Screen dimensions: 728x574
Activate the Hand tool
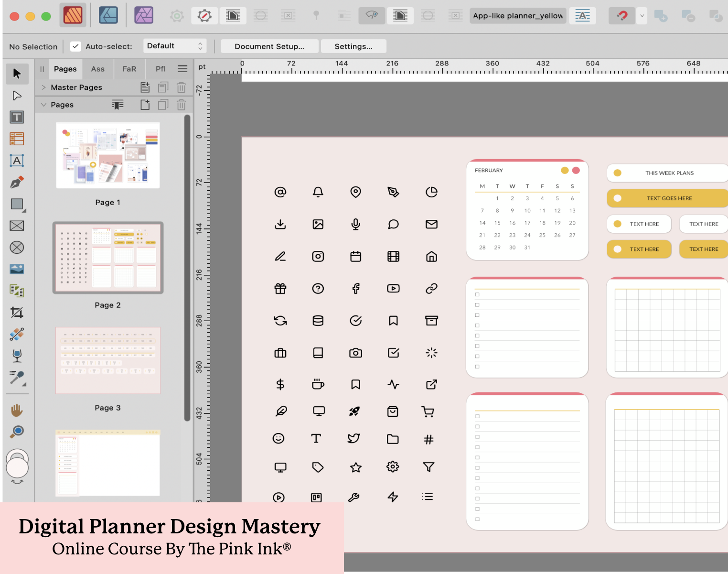17,410
